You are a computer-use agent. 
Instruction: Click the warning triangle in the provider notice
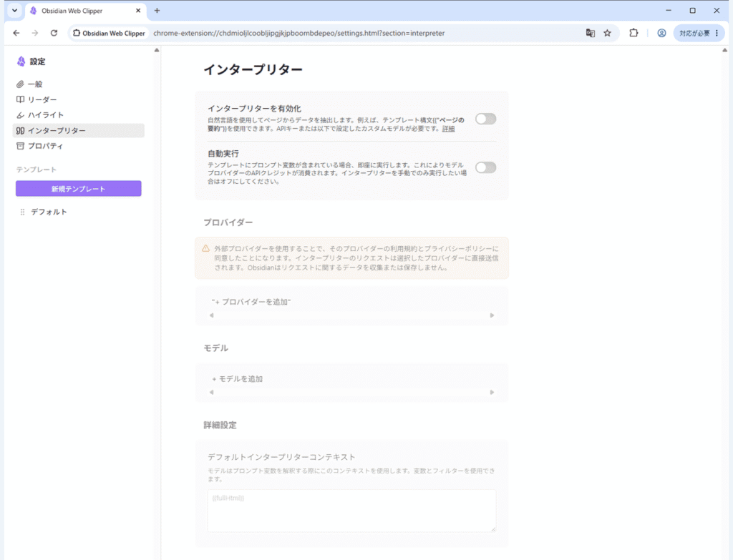pyautogui.click(x=205, y=248)
